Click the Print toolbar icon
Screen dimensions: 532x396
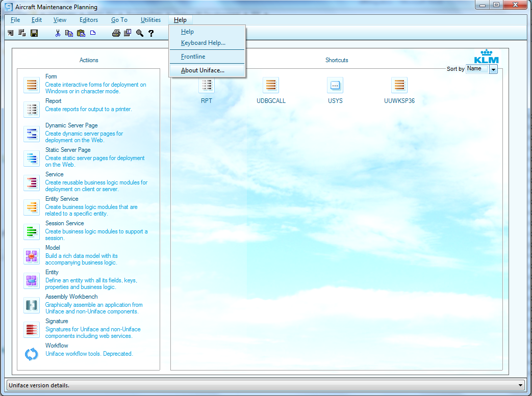pyautogui.click(x=116, y=33)
